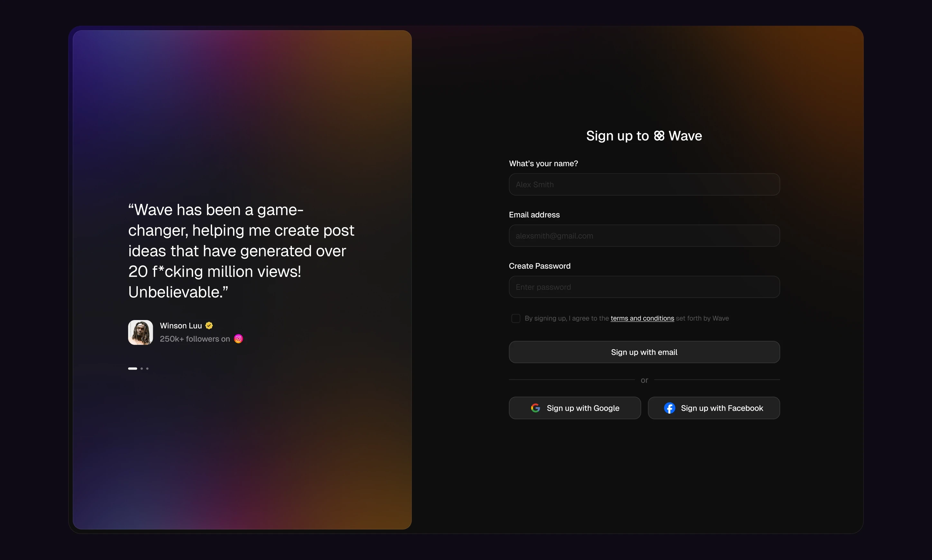The image size is (932, 560).
Task: Choose Sign up with Facebook
Action: click(x=713, y=408)
